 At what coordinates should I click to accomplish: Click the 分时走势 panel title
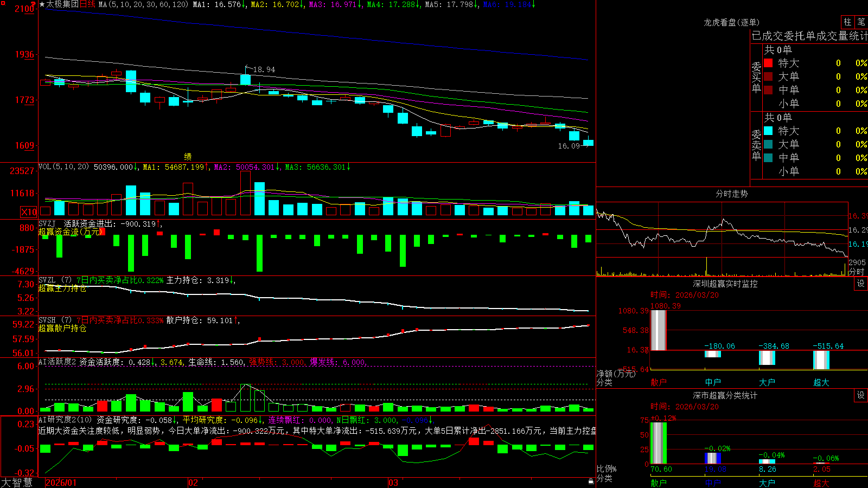coord(731,194)
